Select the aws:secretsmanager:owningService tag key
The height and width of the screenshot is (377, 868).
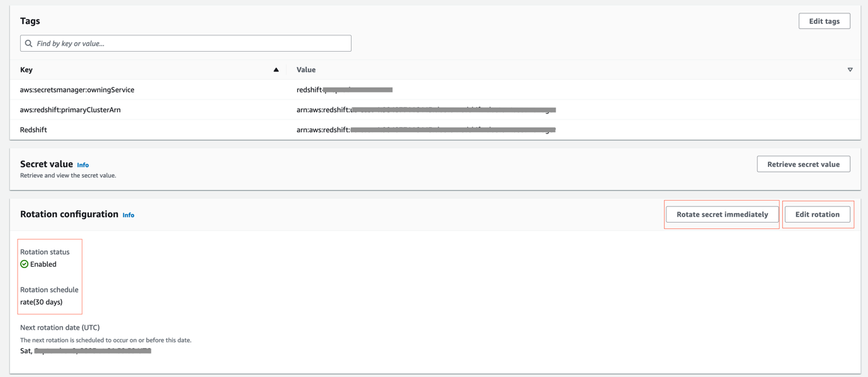[77, 90]
